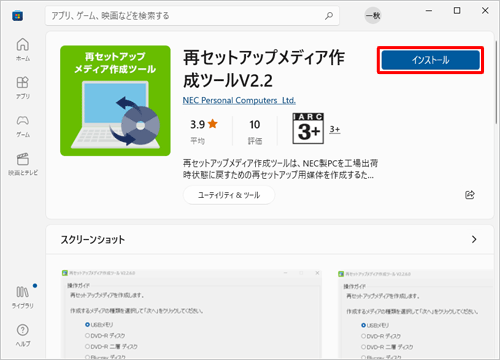Click the app description text
The height and width of the screenshot is (360, 500).
pyautogui.click(x=280, y=169)
